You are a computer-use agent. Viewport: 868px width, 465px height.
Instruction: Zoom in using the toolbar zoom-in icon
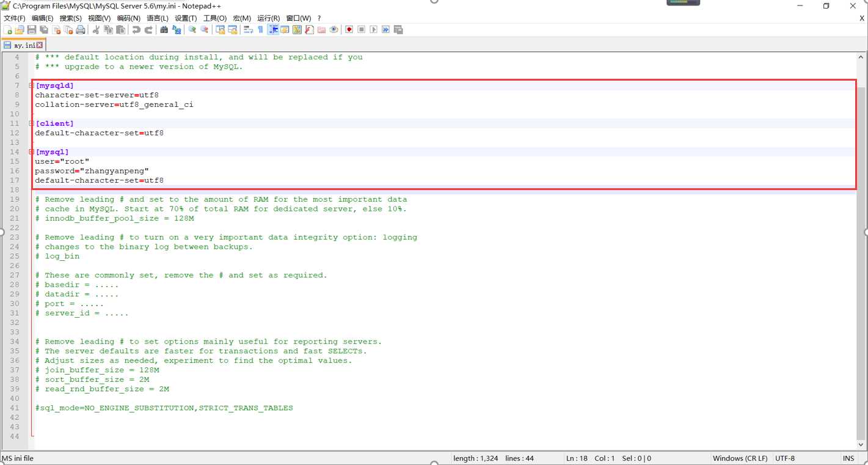(x=192, y=29)
